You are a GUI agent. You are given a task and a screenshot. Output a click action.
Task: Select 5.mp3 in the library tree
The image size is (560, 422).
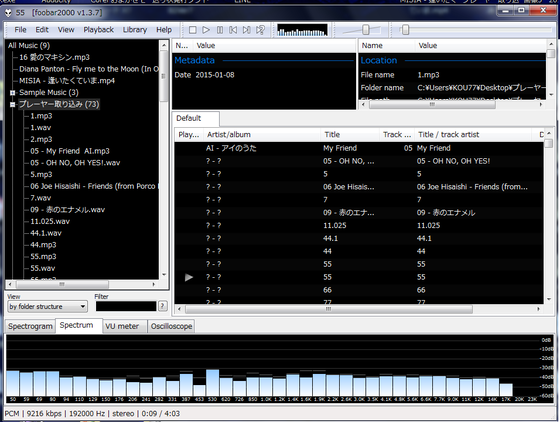(41, 175)
